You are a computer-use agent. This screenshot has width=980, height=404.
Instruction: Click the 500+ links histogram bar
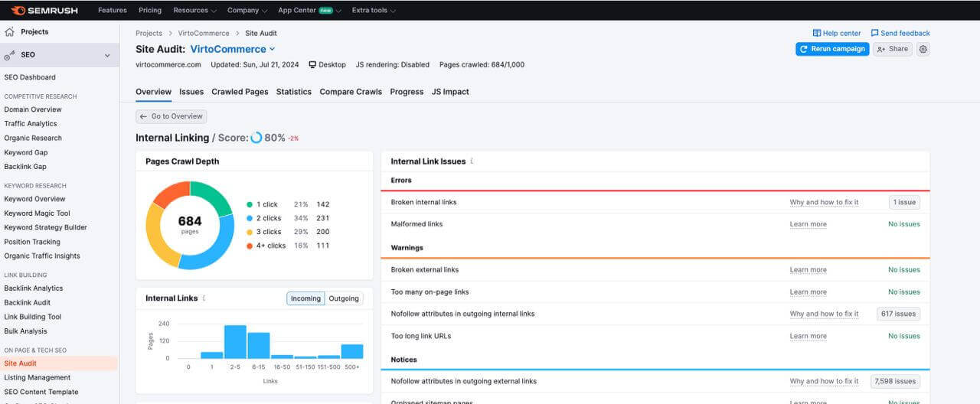(352, 351)
